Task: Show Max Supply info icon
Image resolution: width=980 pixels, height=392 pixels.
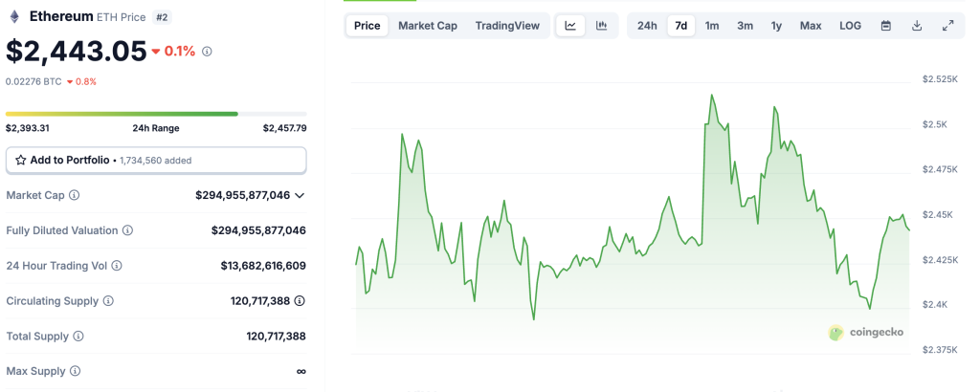Action: coord(75,371)
